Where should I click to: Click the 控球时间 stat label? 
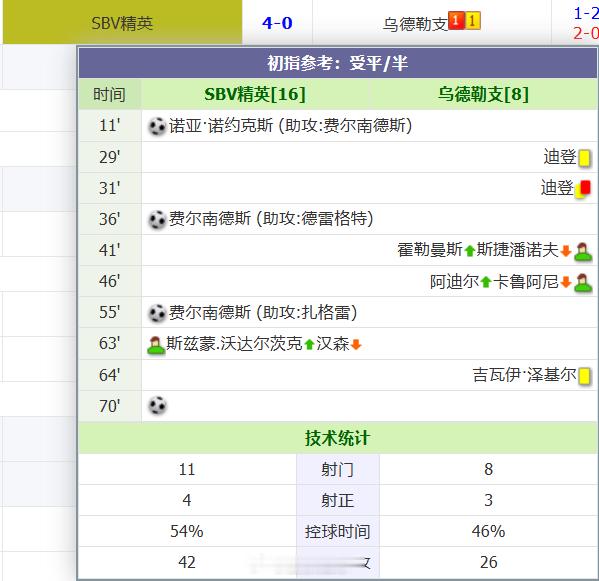coord(337,531)
